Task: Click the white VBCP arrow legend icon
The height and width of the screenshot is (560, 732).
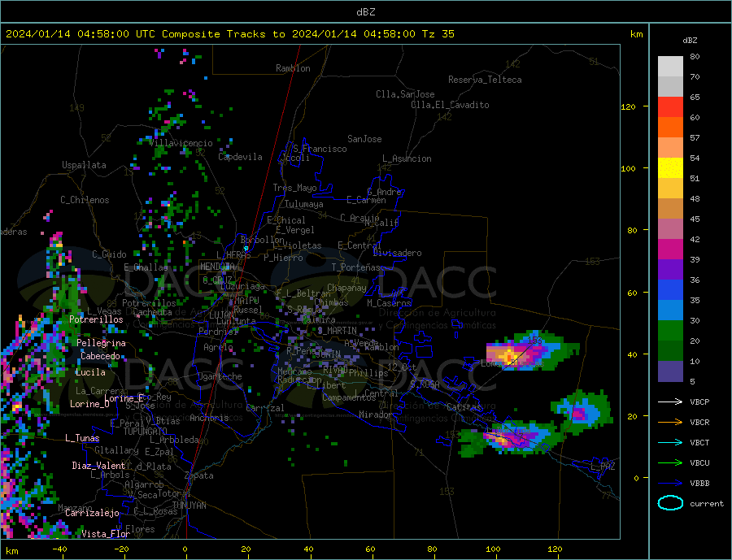Action: [670, 402]
